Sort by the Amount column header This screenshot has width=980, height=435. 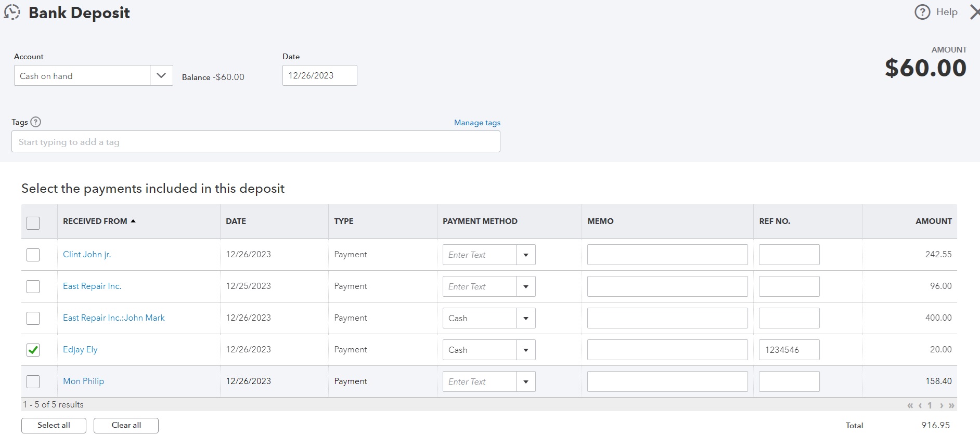(934, 221)
